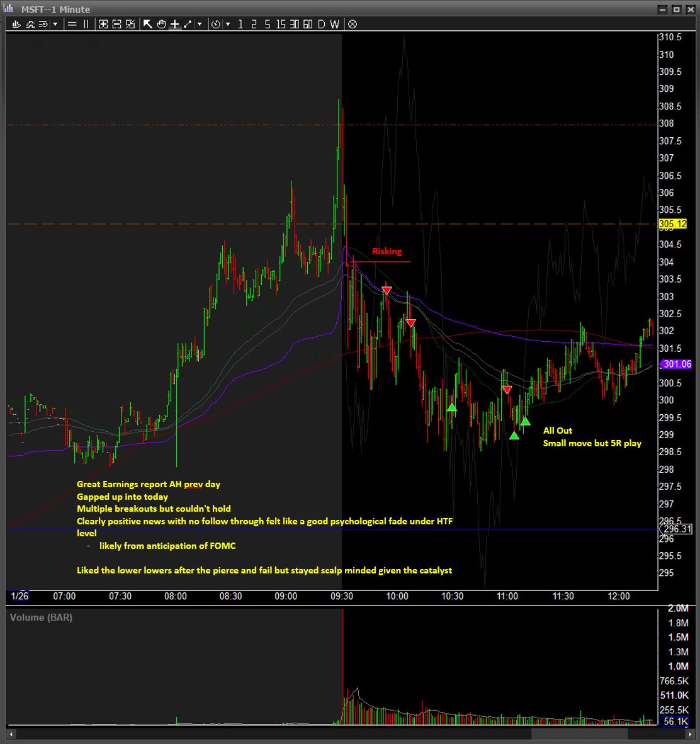This screenshot has height=744, width=700.
Task: Switch to 1 minute timeframe
Action: click(240, 24)
